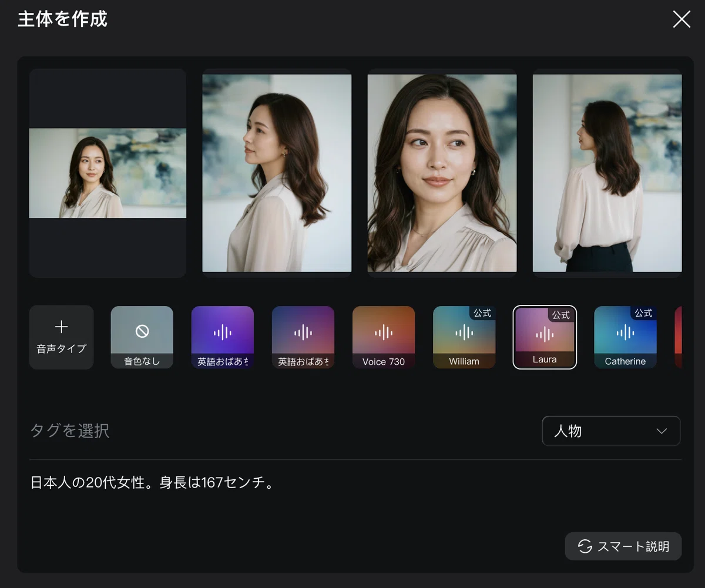The image size is (705, 588).
Task: Select the close-up face portrait image
Action: [x=442, y=173]
